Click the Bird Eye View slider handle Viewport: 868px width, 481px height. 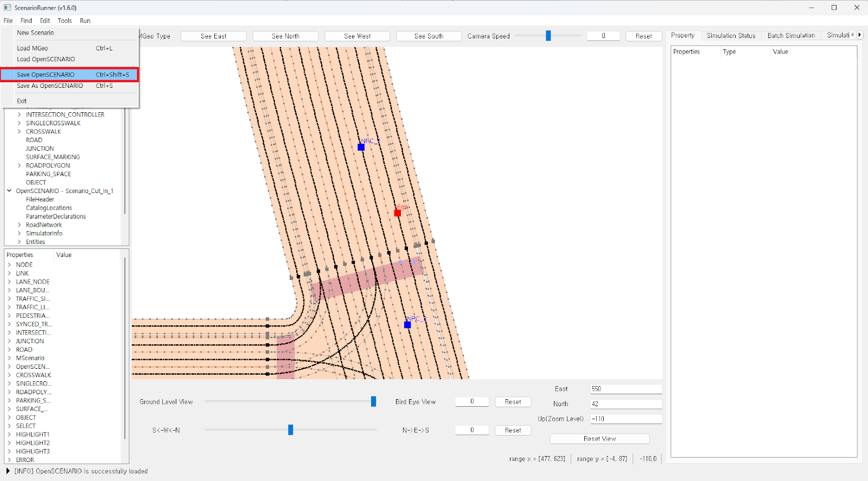(373, 401)
